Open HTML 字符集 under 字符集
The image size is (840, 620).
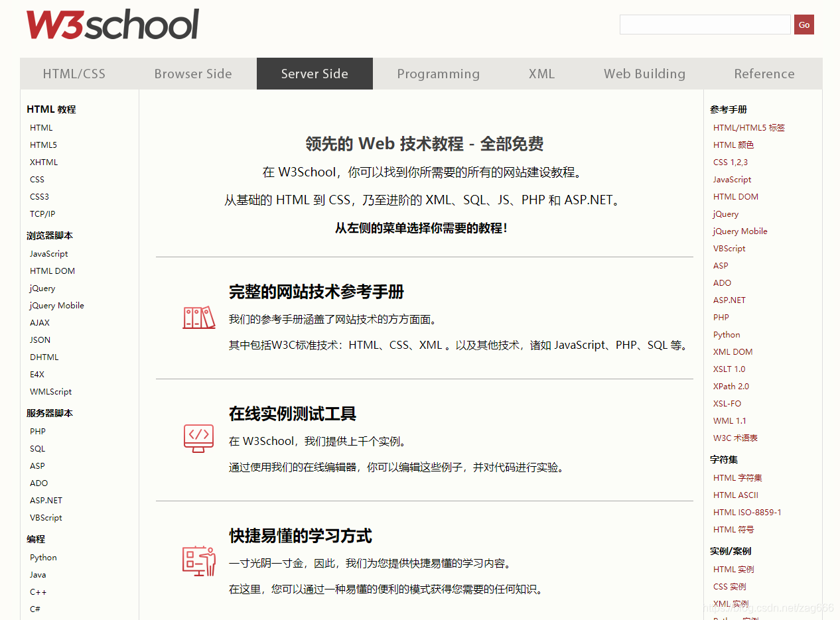coord(737,477)
